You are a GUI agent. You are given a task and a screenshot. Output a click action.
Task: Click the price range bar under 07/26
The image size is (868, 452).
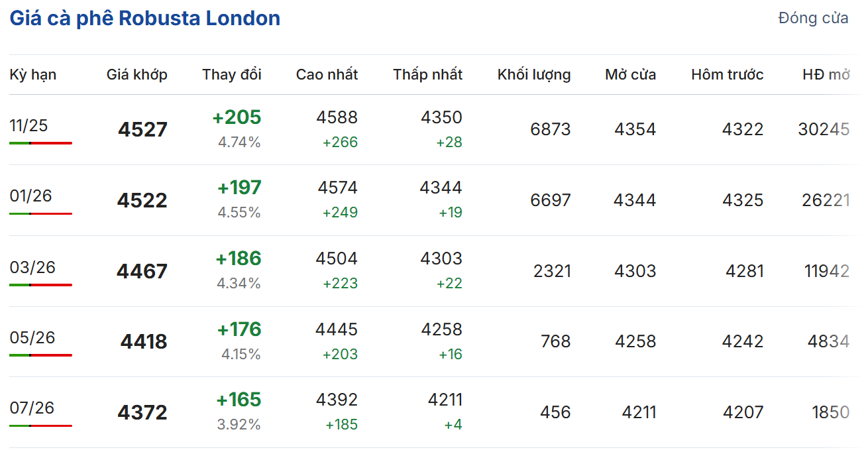coord(40,425)
